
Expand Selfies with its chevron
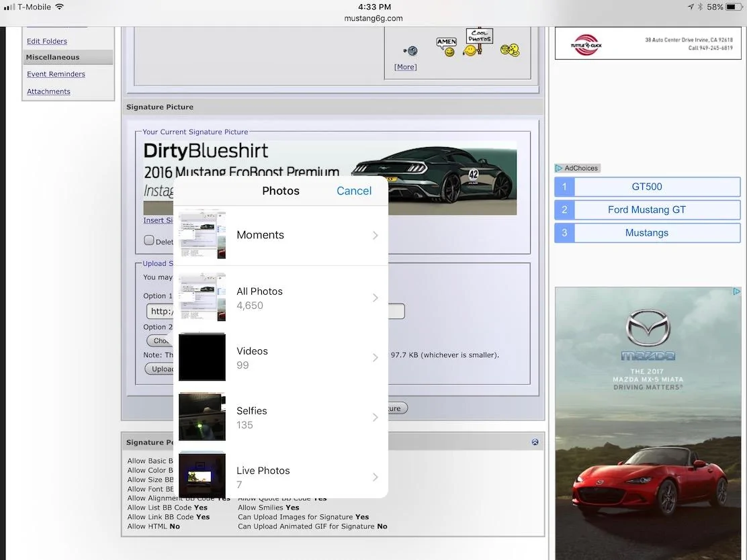376,417
